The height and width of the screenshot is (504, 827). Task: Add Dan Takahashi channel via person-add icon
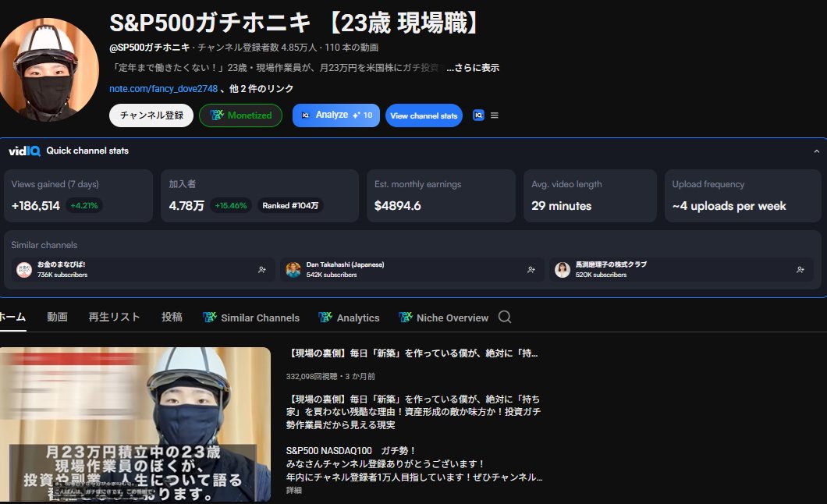coord(531,269)
